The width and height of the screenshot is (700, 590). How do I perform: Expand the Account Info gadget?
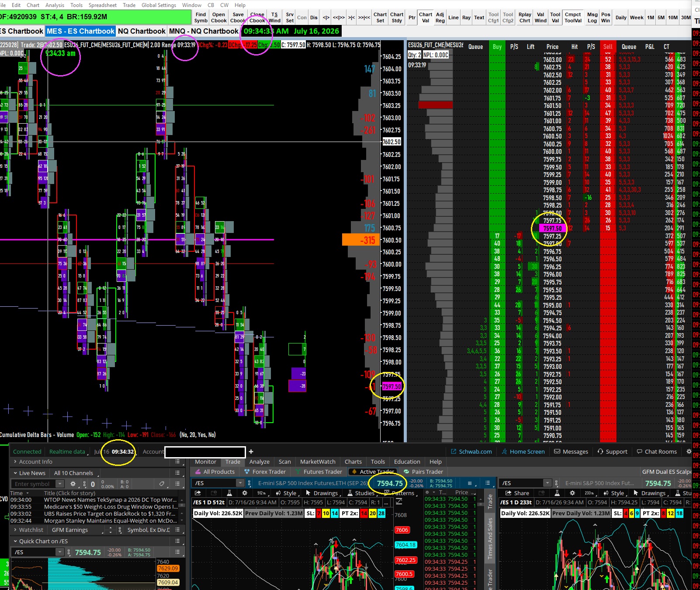(15, 462)
